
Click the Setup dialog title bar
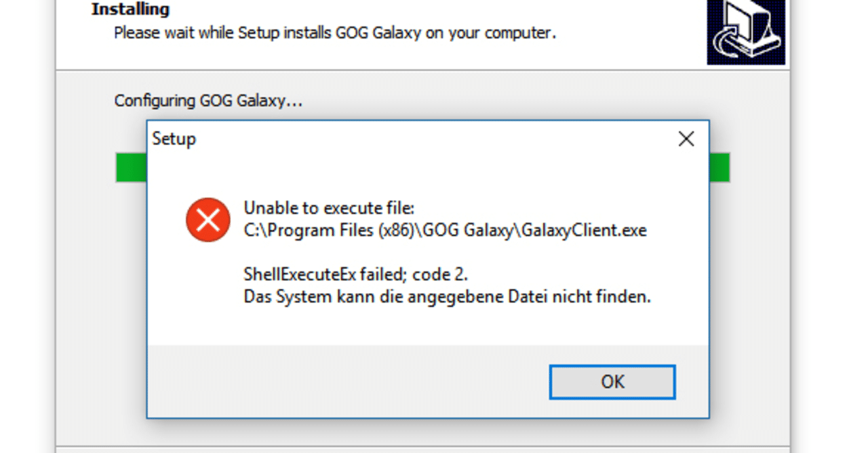[x=407, y=138]
